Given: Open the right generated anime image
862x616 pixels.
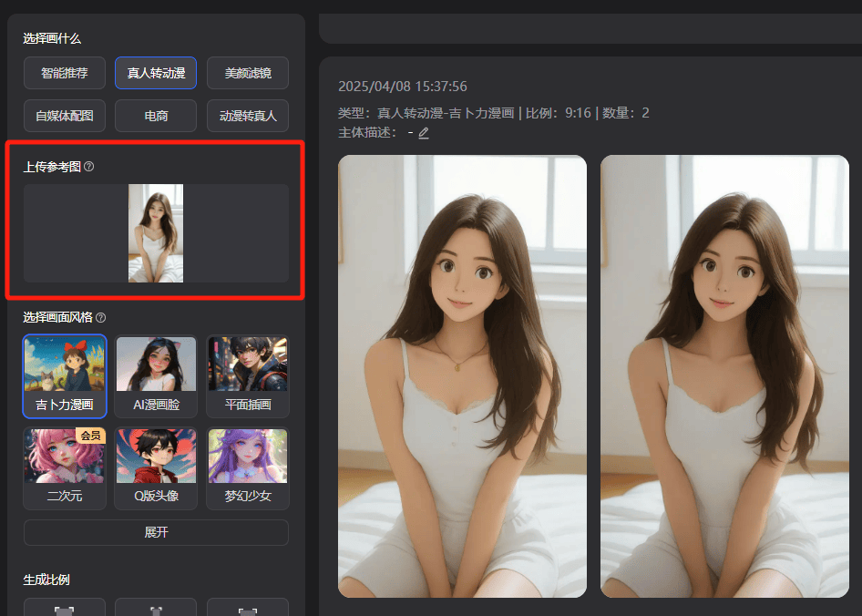Looking at the screenshot, I should (x=724, y=375).
